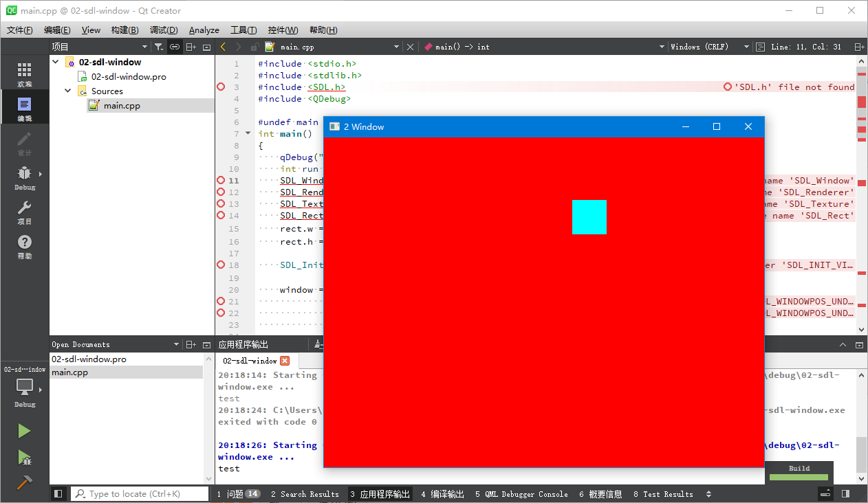Screen dimensions: 868x503
Task: Open the View menu
Action: point(91,30)
